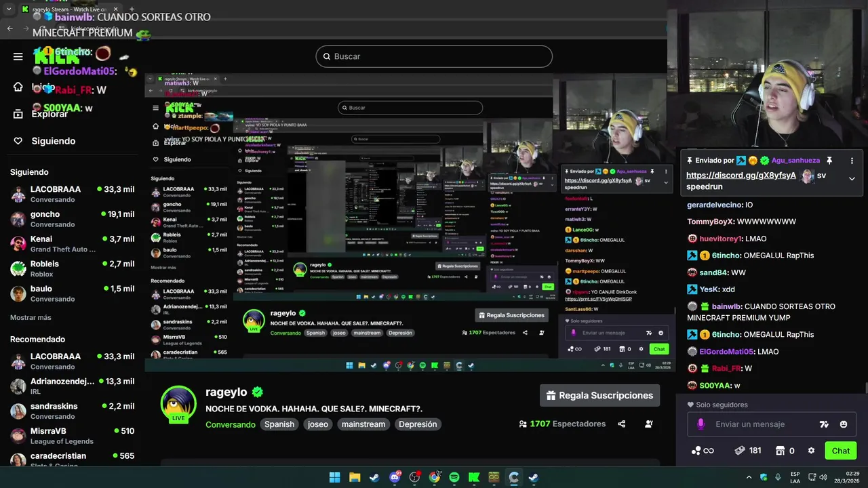Open chat settings gear icon
This screenshot has width=868, height=488.
pyautogui.click(x=811, y=451)
